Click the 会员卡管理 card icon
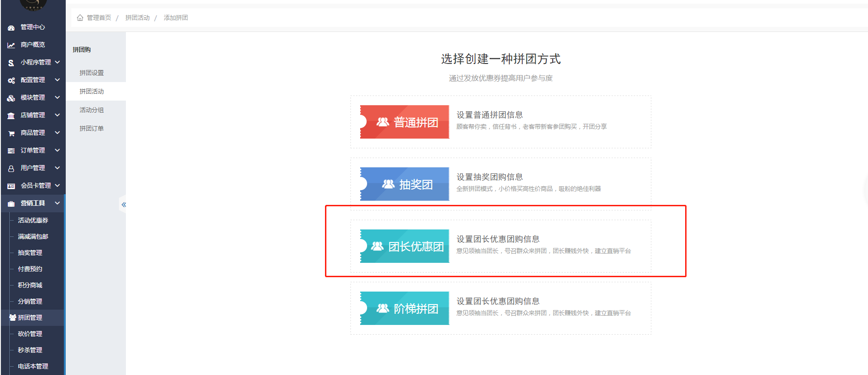 [11, 186]
